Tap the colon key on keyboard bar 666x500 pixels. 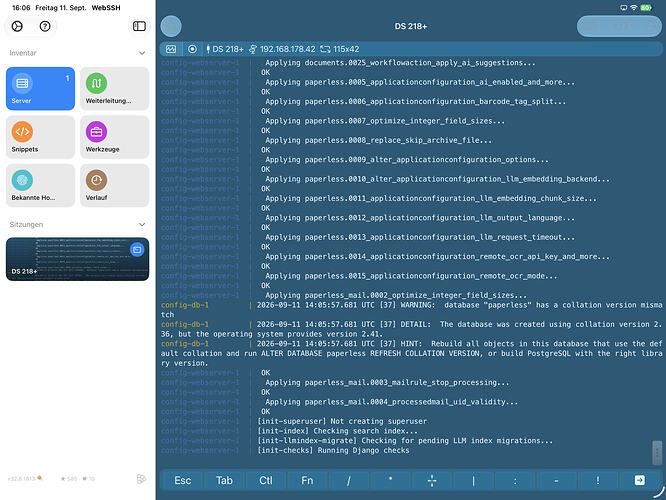[515, 480]
